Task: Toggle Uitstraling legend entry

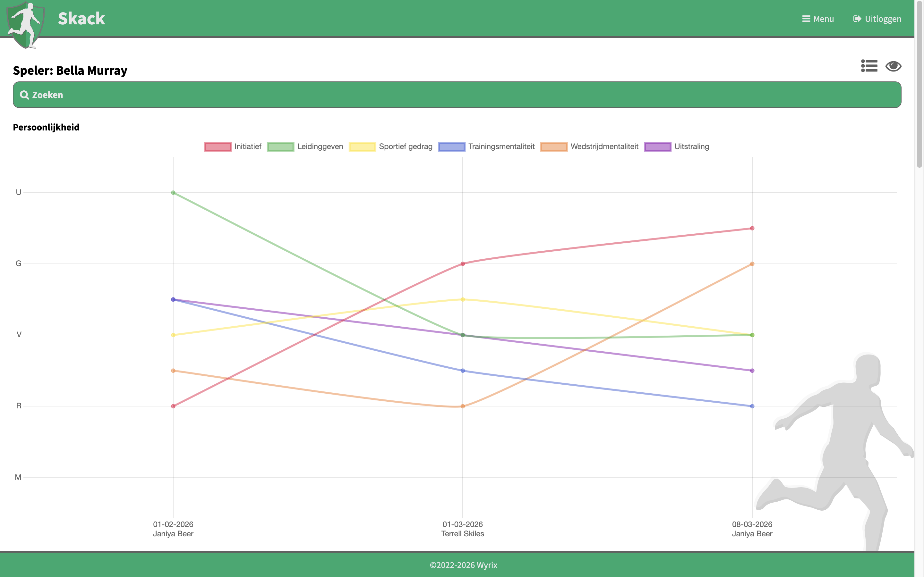Action: tap(691, 146)
